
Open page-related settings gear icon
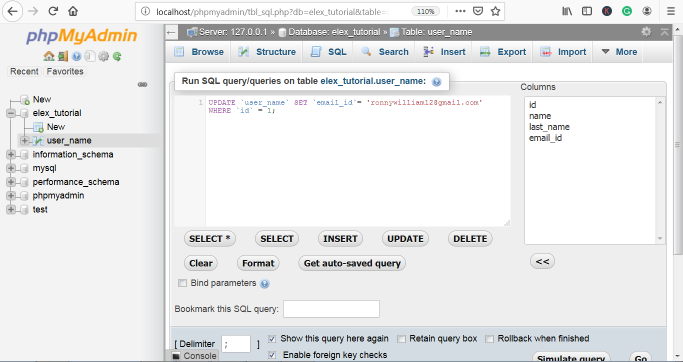point(646,32)
